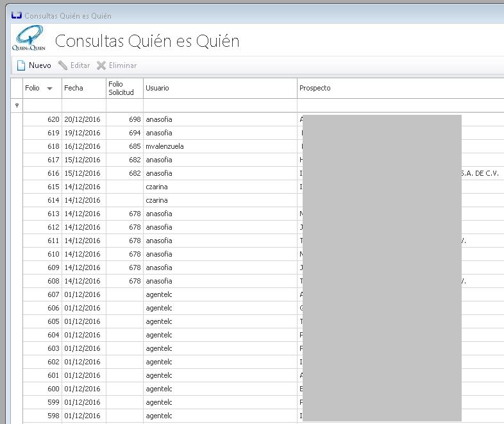Sort by Folio Solicitud column header
The image size is (504, 424).
[x=124, y=88]
